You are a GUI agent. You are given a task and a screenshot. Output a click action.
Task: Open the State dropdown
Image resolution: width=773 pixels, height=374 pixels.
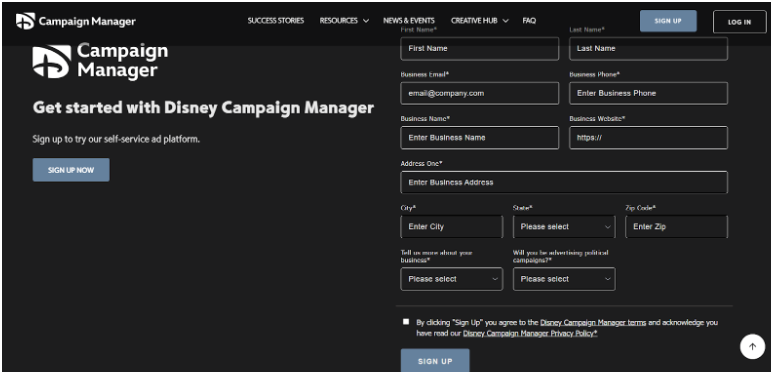click(564, 227)
